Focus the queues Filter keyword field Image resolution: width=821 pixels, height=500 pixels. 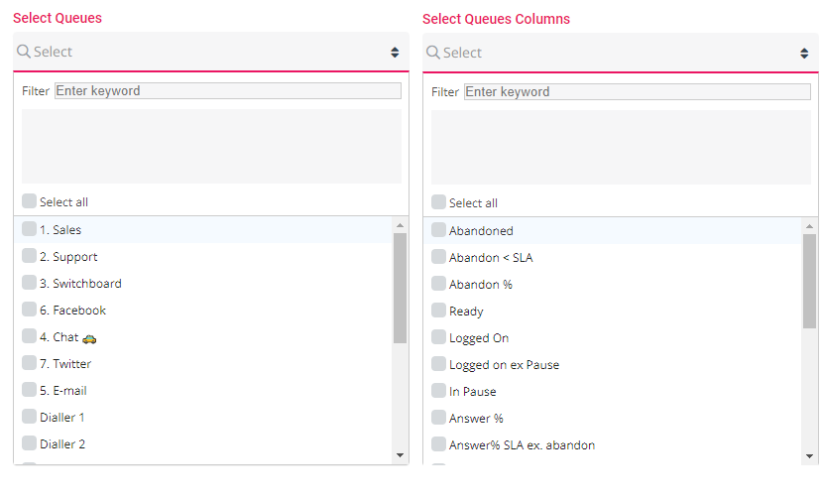(228, 91)
